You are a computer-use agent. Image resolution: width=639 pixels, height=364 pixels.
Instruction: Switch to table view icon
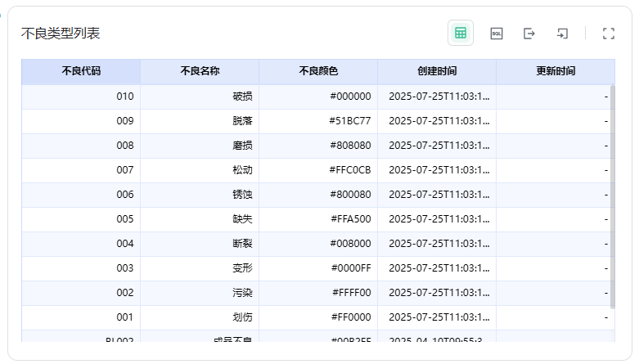point(461,34)
